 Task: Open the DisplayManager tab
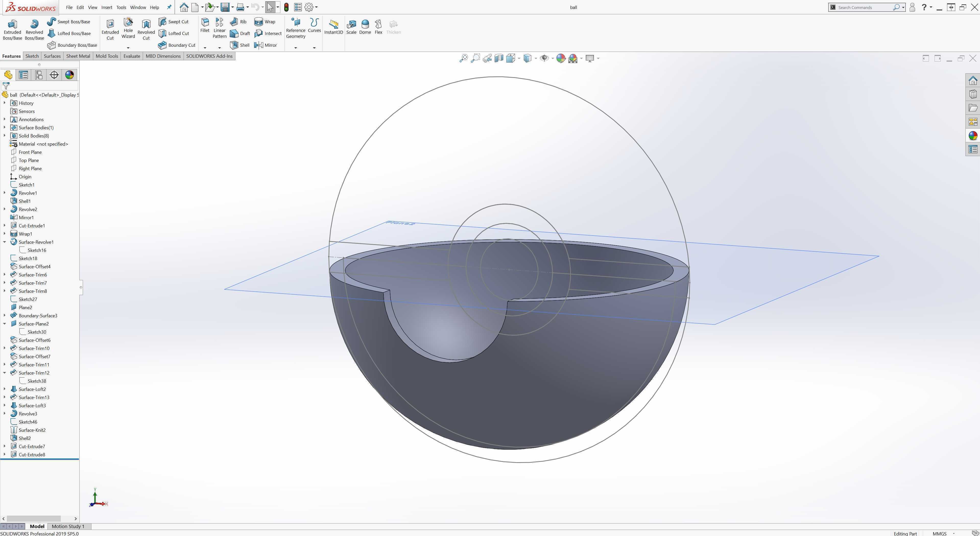[x=69, y=75]
